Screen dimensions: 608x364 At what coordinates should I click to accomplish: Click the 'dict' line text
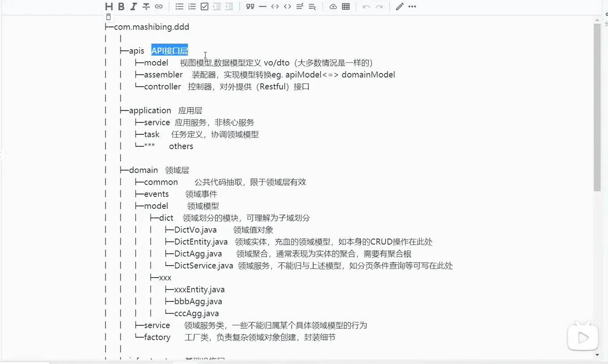point(166,218)
